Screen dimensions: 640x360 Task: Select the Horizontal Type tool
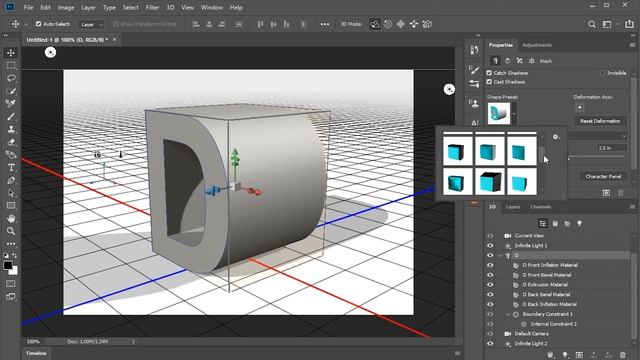click(11, 167)
